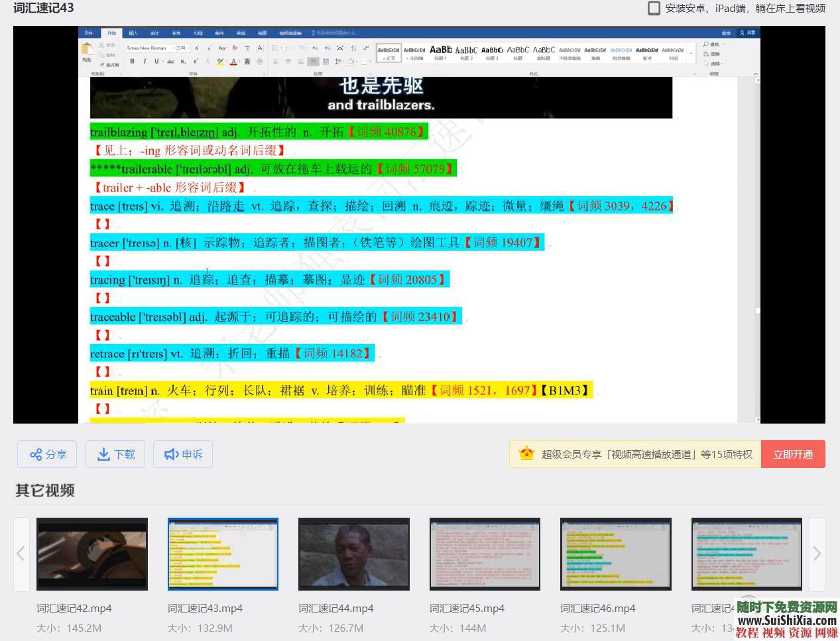The width and height of the screenshot is (840, 641).
Task: Toggle italic formatting
Action: click(x=145, y=61)
